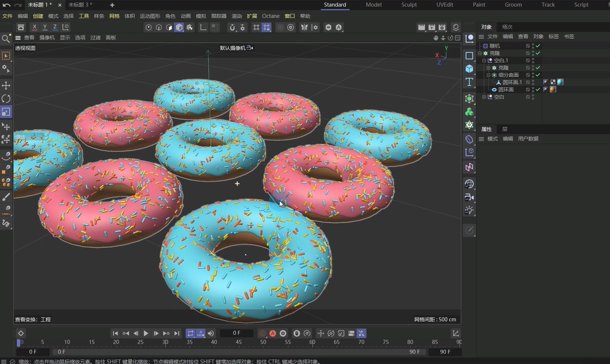Click the Undo arrow icon
The width and height of the screenshot is (610, 364).
pos(7,5)
